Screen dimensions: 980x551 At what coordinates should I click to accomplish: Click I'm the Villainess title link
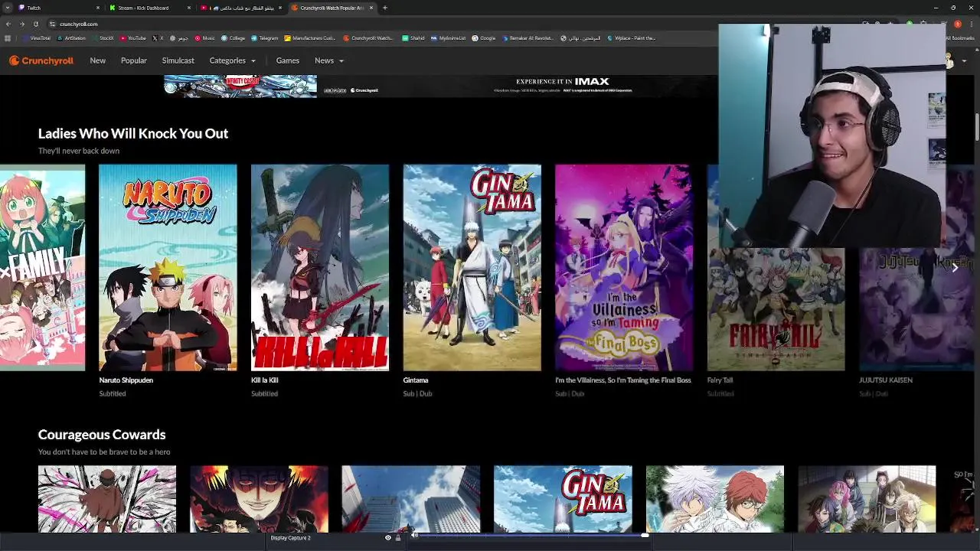[623, 380]
